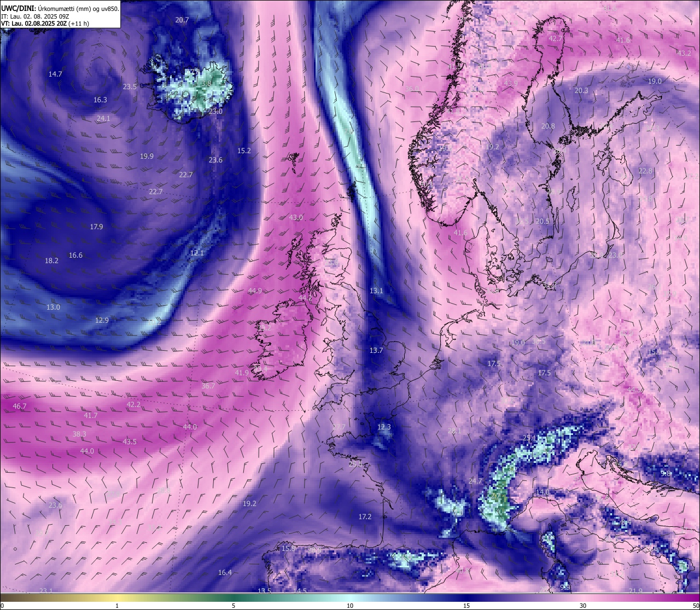The width and height of the screenshot is (700, 610).
Task: Click the 24.1 value label
Action: (x=103, y=118)
